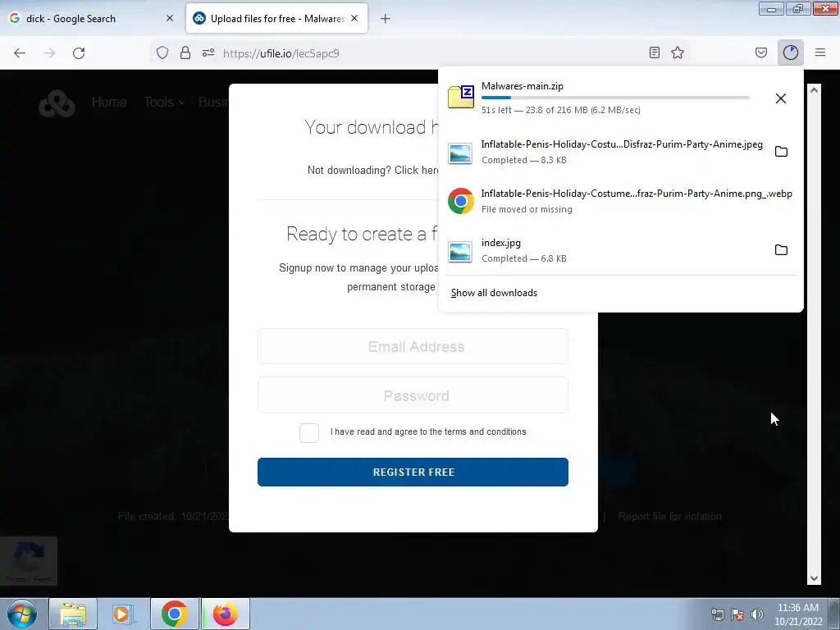Open the Firefox hamburger application menu
This screenshot has height=630, width=840.
820,52
